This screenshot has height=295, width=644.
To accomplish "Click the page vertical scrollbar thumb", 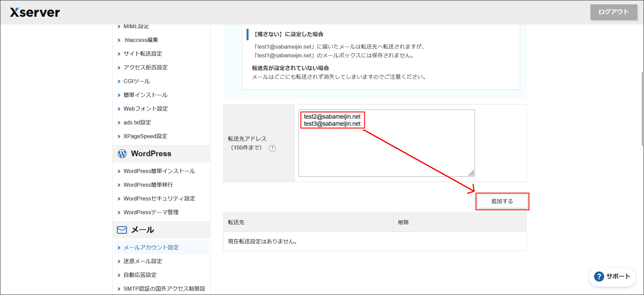I will click(642, 109).
